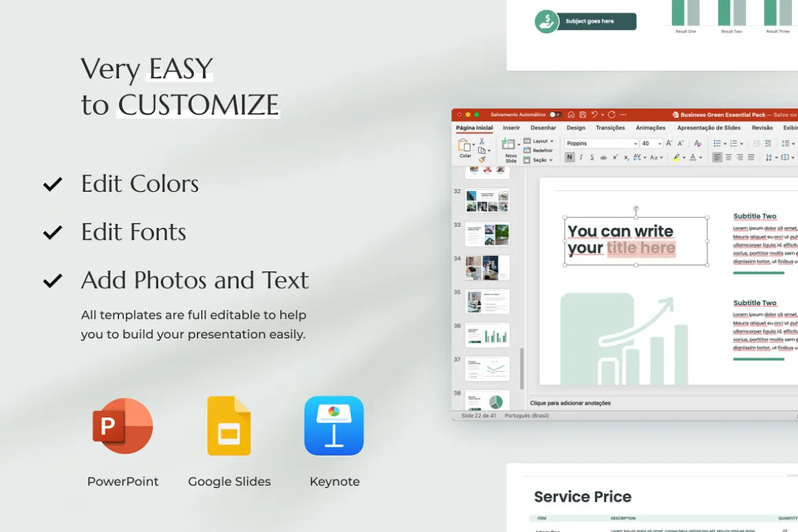
Task: Click the Redefinir button
Action: (x=538, y=151)
